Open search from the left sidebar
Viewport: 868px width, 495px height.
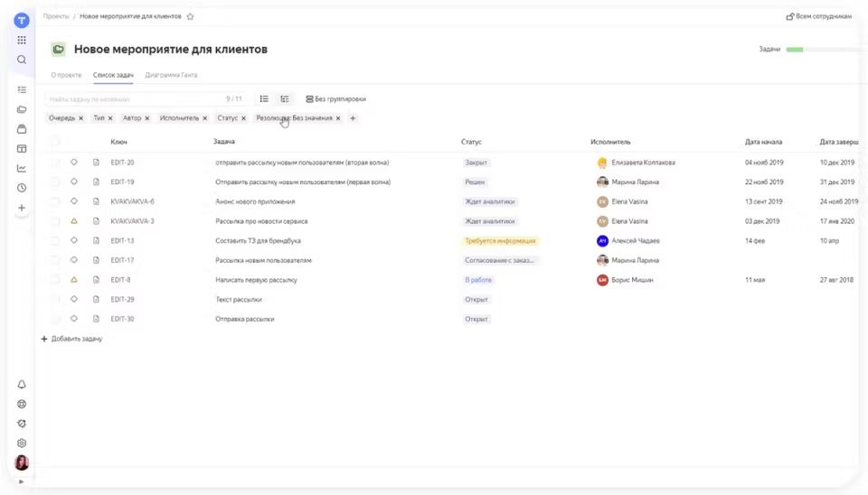tap(22, 60)
